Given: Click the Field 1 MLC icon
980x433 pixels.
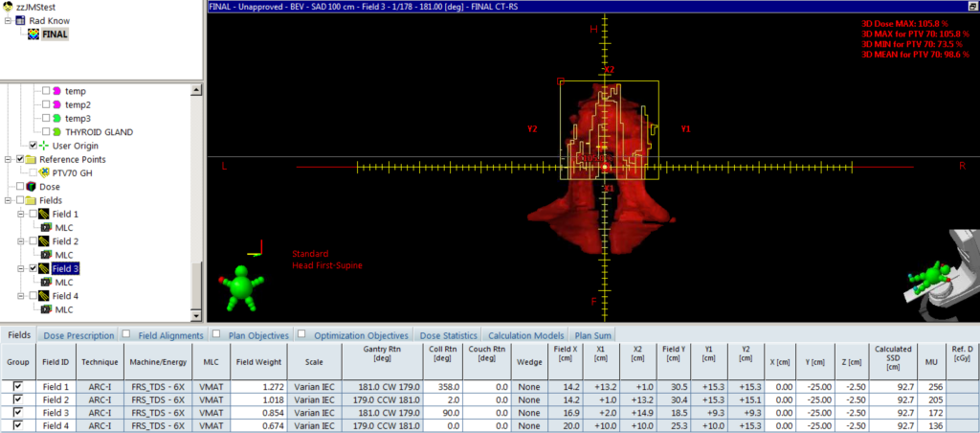Looking at the screenshot, I should click(x=45, y=228).
